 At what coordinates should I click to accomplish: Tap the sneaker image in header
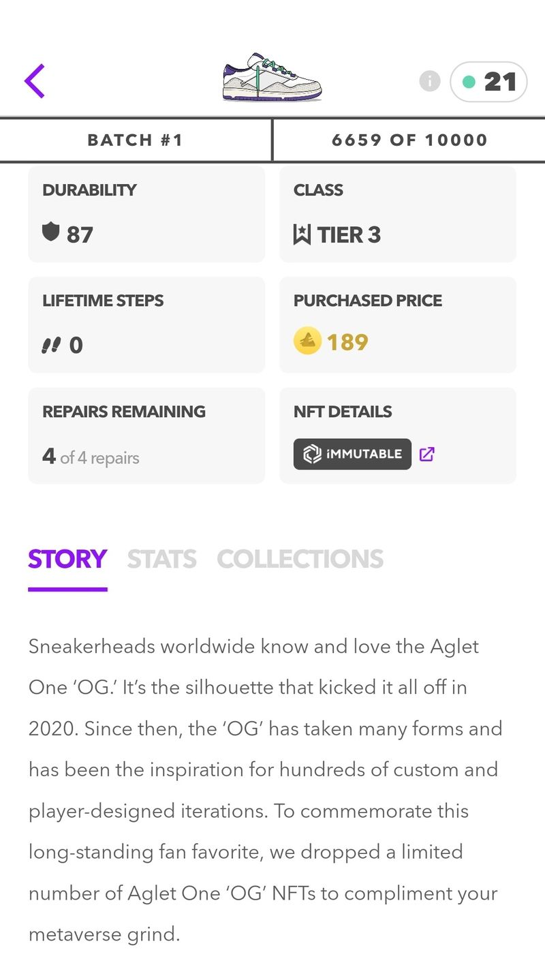click(x=272, y=78)
